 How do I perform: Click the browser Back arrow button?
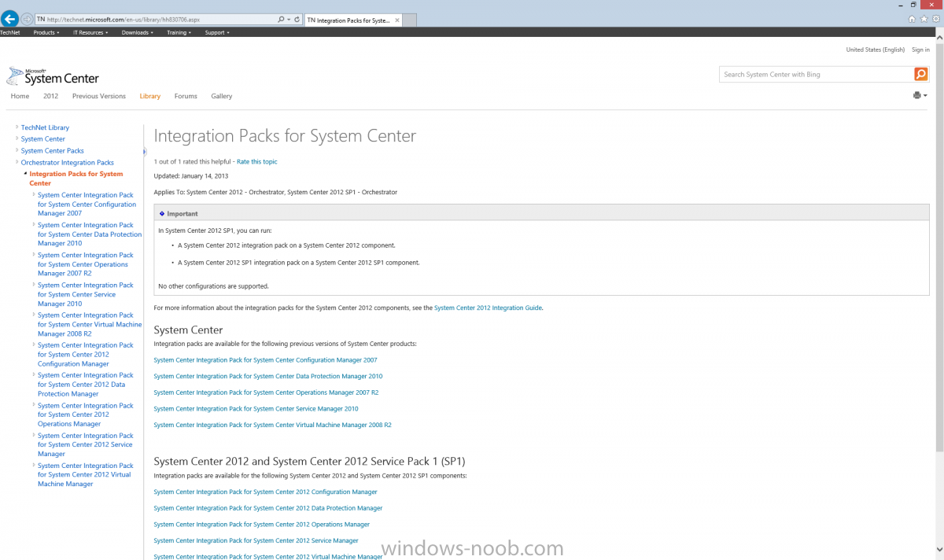[x=10, y=18]
